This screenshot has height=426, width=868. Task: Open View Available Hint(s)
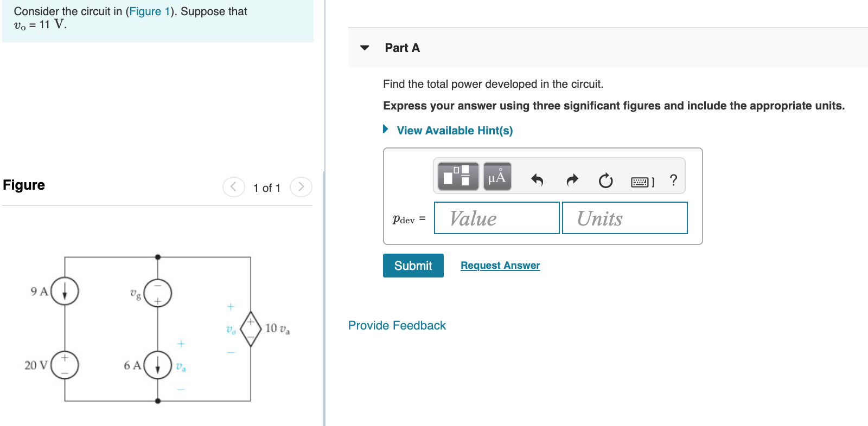(455, 130)
